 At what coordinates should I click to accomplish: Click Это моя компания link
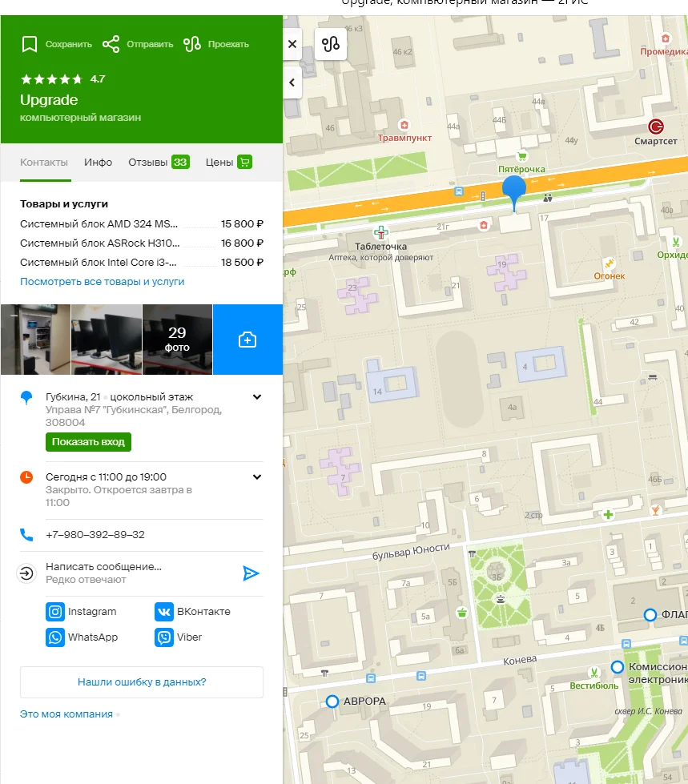(x=66, y=714)
